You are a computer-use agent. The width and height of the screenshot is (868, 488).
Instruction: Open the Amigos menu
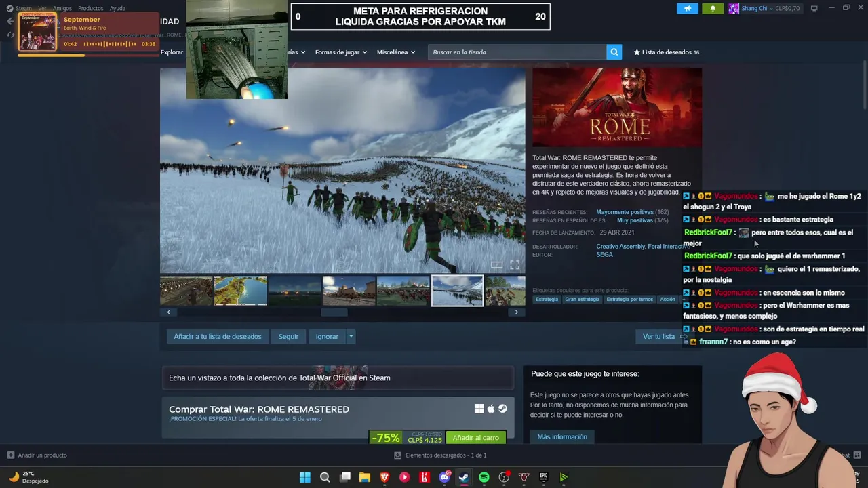point(62,9)
